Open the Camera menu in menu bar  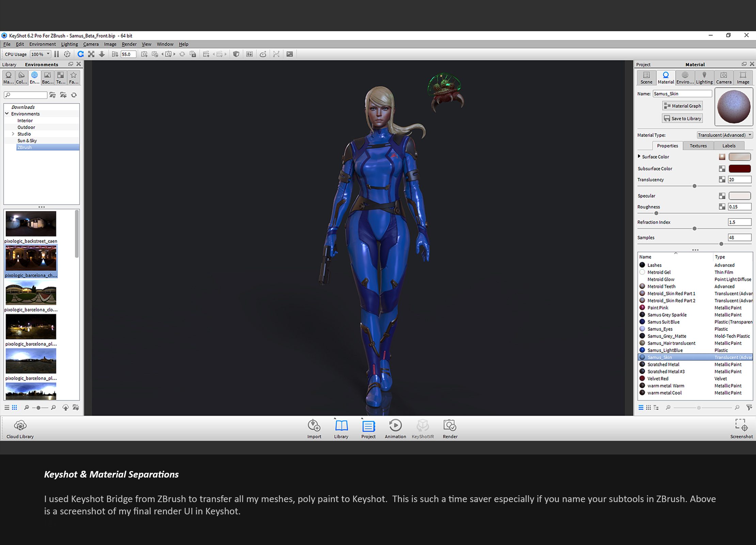coord(91,44)
